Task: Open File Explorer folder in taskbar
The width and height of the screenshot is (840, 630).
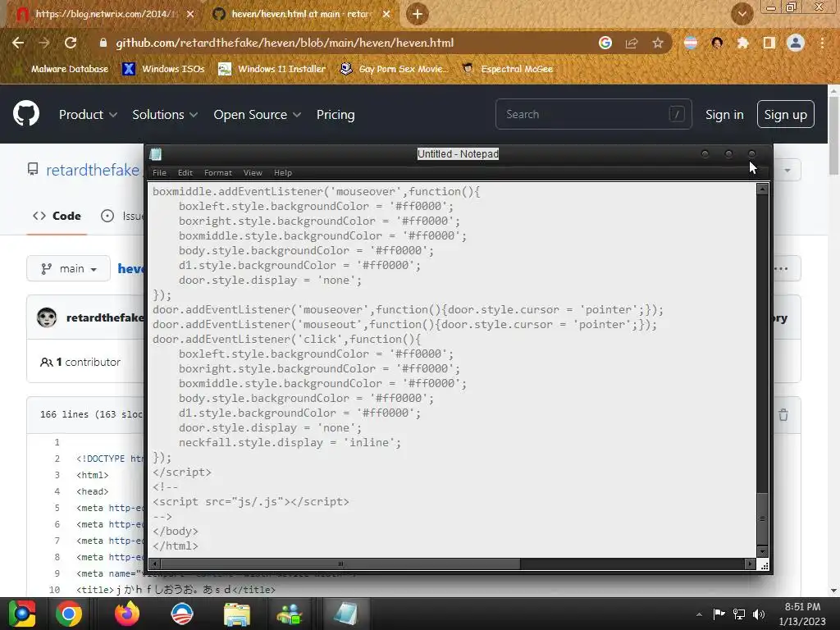Action: click(237, 614)
